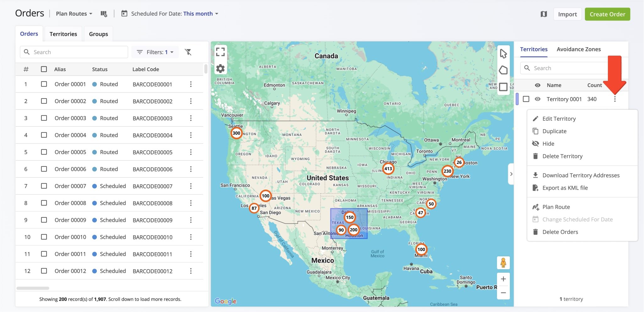
Task: Open the Plan Routes dropdown
Action: [74, 14]
